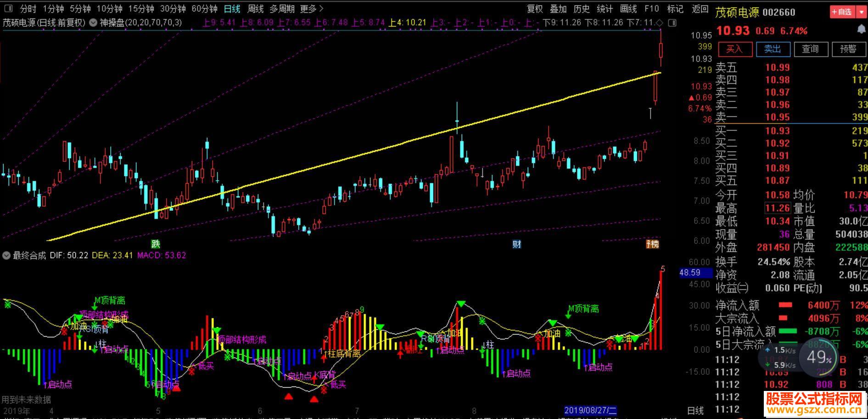Click the 2019/08/27 date label
Image resolution: width=868 pixels, height=419 pixels.
click(x=590, y=411)
